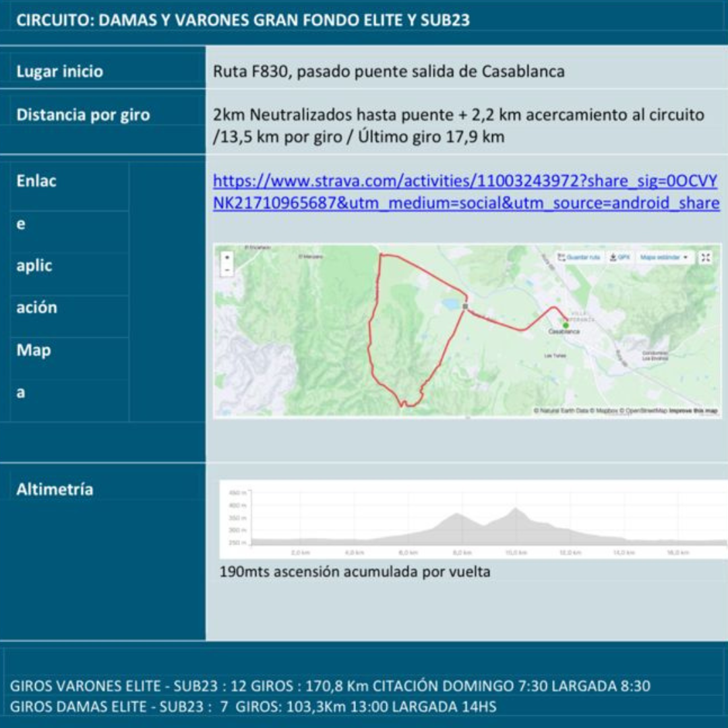Click the Guardar ruta button on map
The height and width of the screenshot is (728, 728).
click(x=579, y=257)
